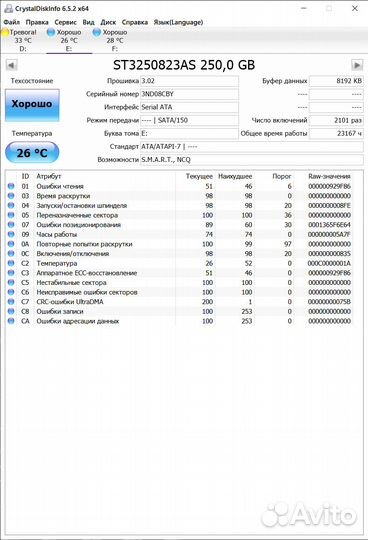Screen dimensions: 368x540
Task: Open the Правка menu
Action: [x=37, y=22]
